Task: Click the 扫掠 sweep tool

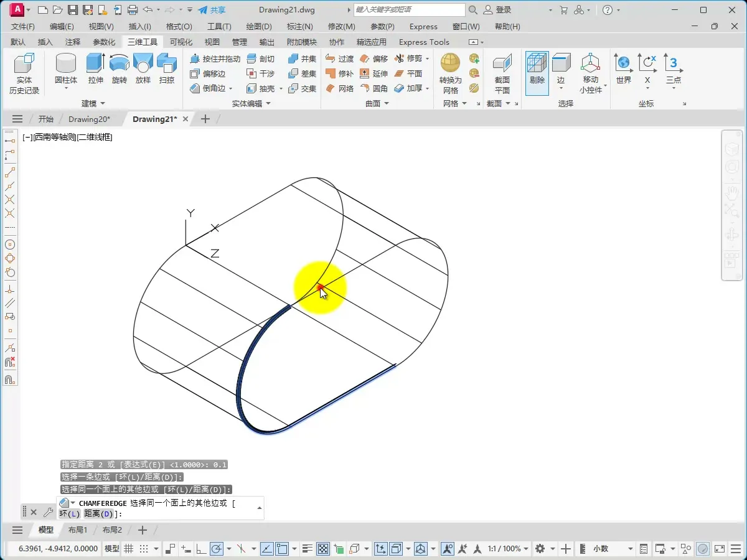Action: click(x=167, y=68)
